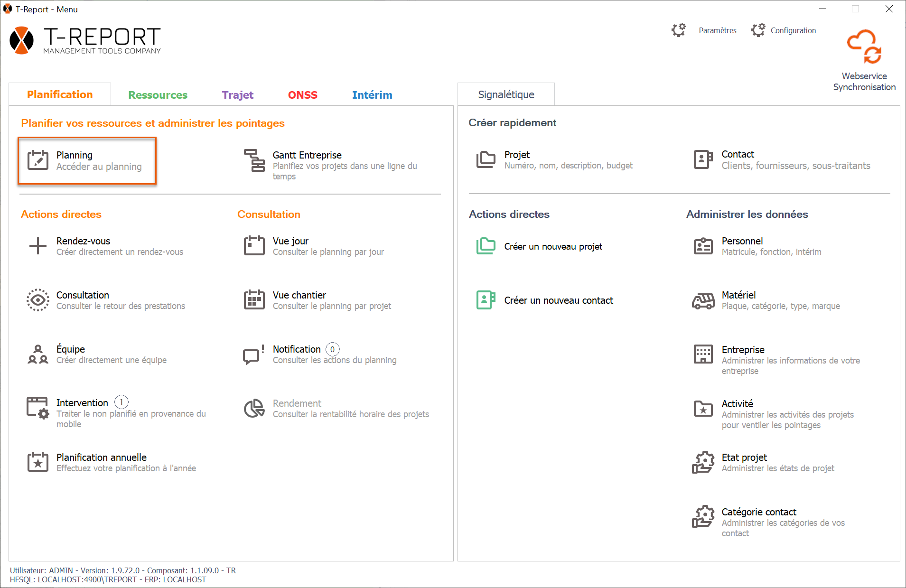Open the ONSS tab
The image size is (906, 588).
[x=302, y=95]
